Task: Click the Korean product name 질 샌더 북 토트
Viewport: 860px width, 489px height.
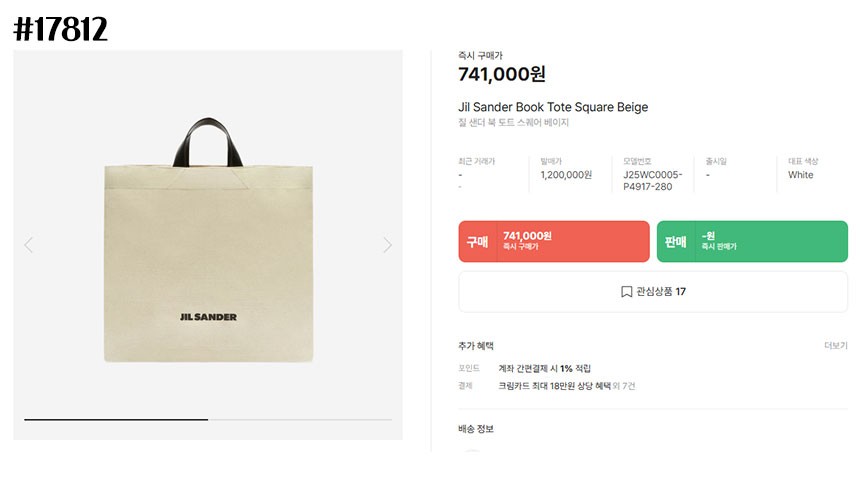Action: 513,123
